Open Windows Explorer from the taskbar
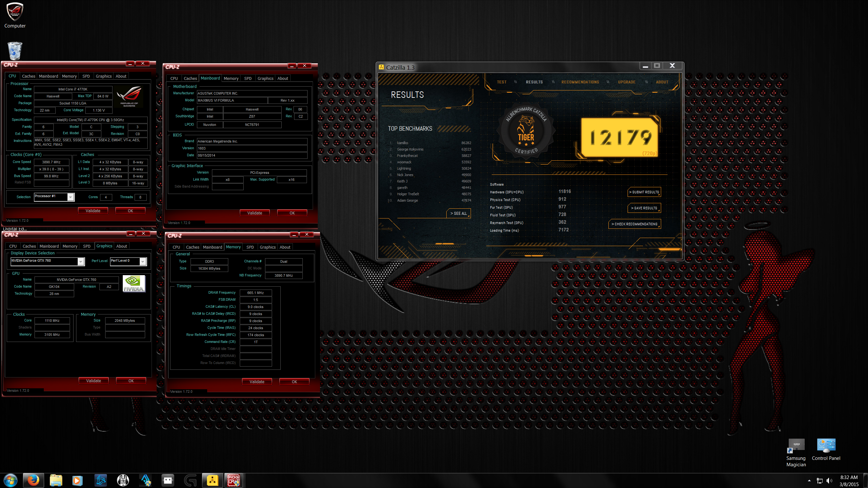Screen dimensions: 868x488 [x=56, y=480]
